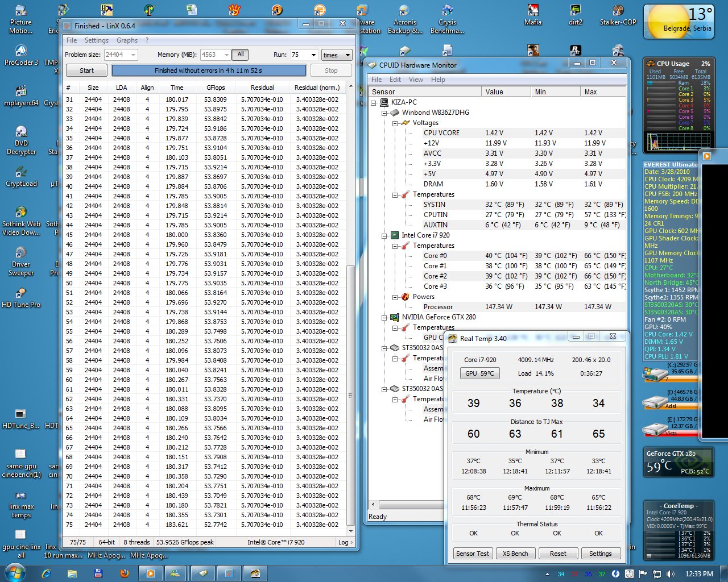Screen dimensions: 728x582
Task: Open View menu in Hardware Monitor
Action: 416,80
